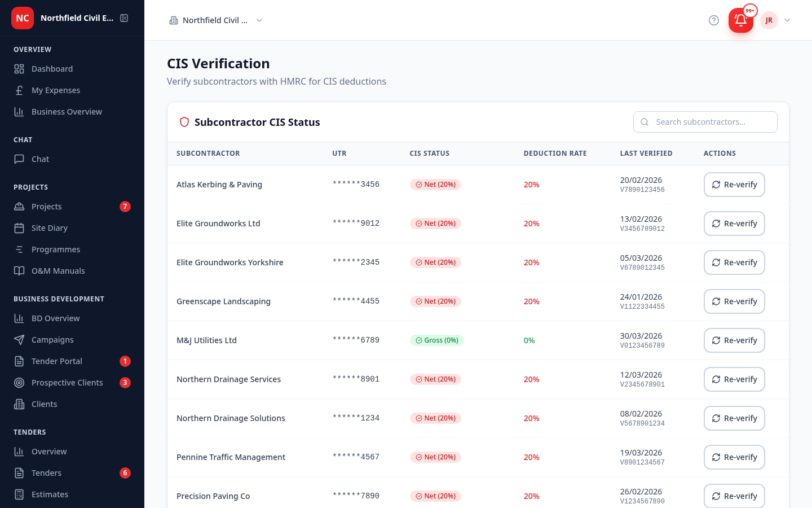Click the Gross (0%) status badge
812x508 pixels.
coord(436,340)
